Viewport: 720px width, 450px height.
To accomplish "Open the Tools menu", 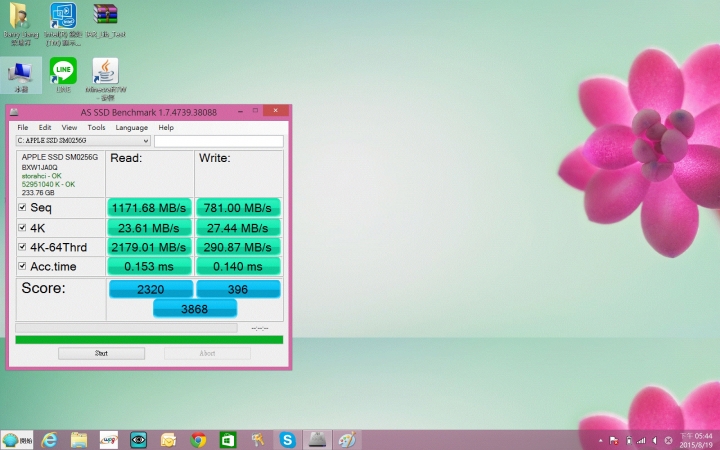I will click(x=96, y=127).
